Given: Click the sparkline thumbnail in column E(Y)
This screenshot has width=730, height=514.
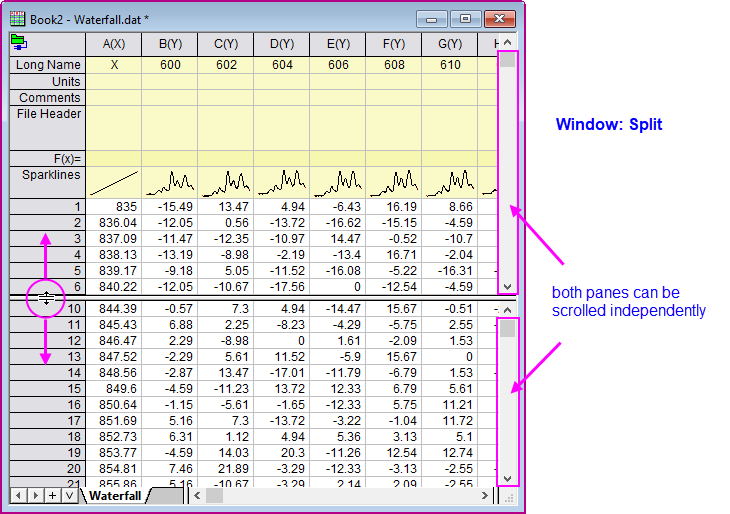Looking at the screenshot, I should point(338,182).
